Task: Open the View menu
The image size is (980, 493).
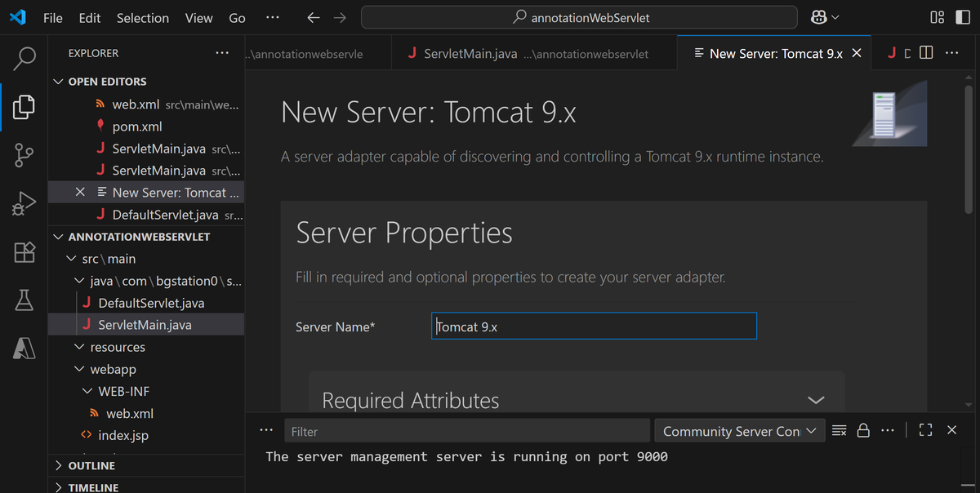Action: coord(198,17)
